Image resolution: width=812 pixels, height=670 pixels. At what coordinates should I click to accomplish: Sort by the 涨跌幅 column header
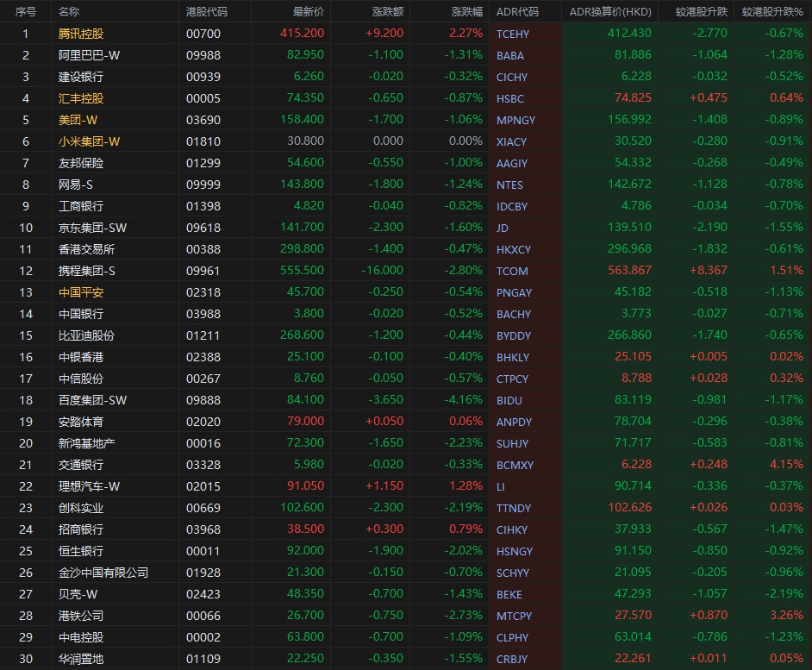click(466, 11)
